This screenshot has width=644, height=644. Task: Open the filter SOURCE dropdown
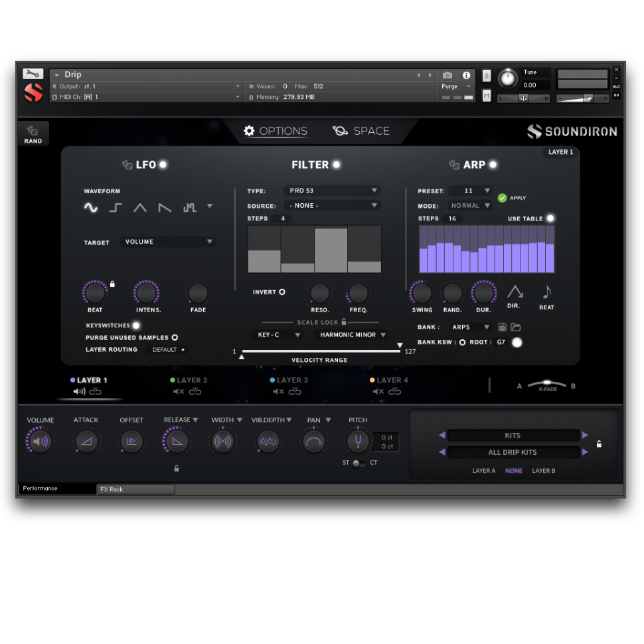pyautogui.click(x=332, y=205)
